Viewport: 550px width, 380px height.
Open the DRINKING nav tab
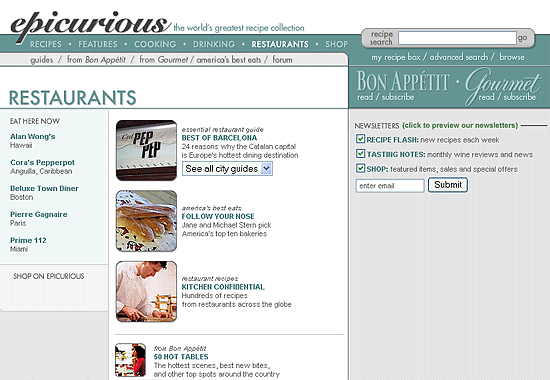214,44
